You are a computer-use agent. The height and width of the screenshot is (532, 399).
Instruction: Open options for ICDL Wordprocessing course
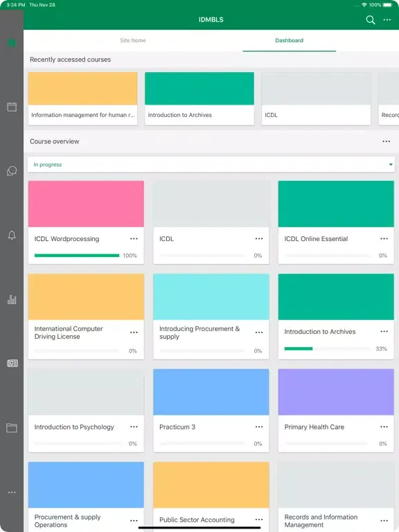pyautogui.click(x=134, y=239)
